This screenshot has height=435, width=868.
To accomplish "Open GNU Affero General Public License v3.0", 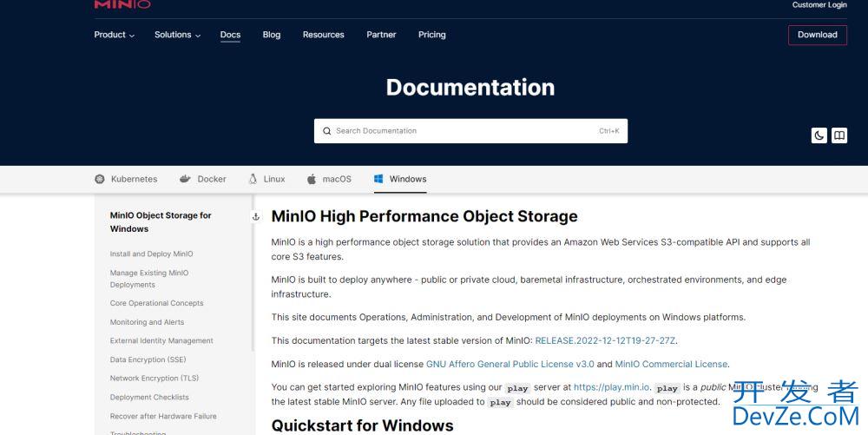I will 510,364.
